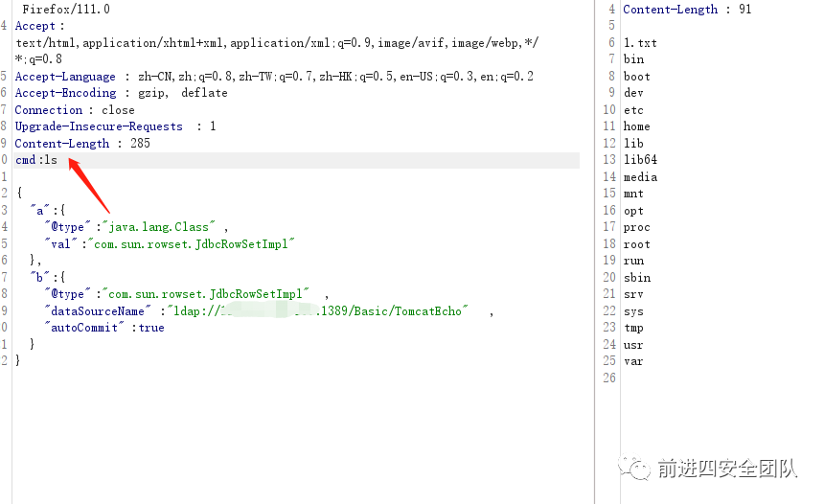Click the "b" object key
The image size is (824, 504).
coord(39,278)
